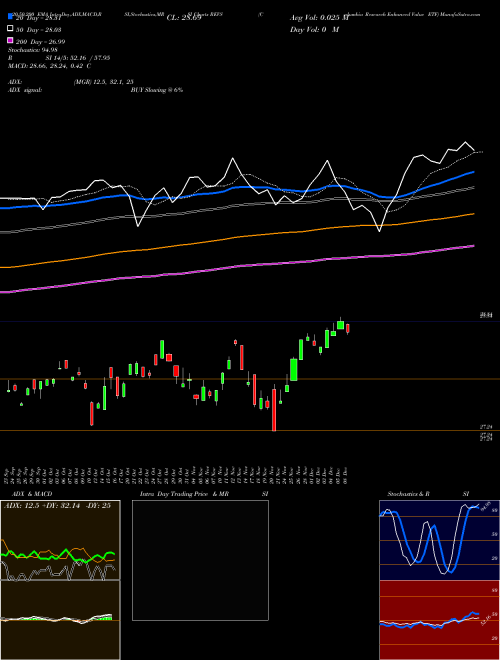
Task: Open the ADX indicator sub-chart
Action: [x=60, y=540]
